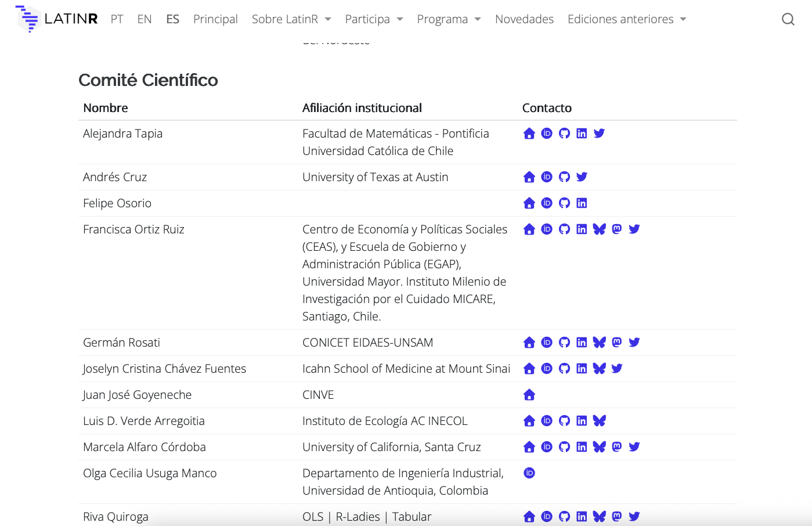
Task: Navigate to the Principal page
Action: click(x=215, y=19)
